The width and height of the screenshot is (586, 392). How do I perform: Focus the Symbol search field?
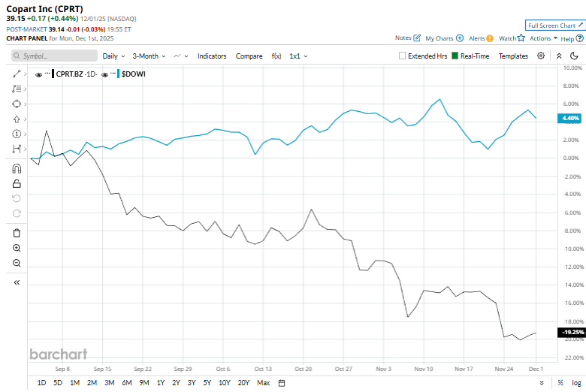(54, 56)
